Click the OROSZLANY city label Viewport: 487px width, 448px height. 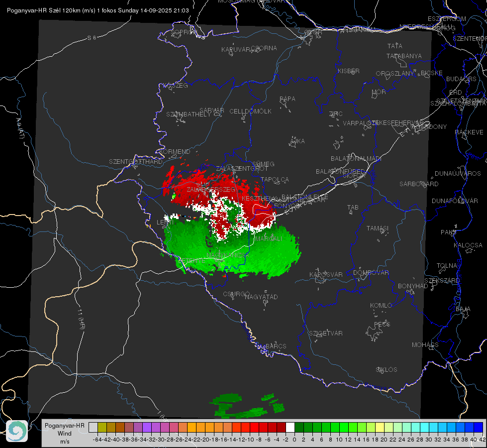pyautogui.click(x=395, y=73)
